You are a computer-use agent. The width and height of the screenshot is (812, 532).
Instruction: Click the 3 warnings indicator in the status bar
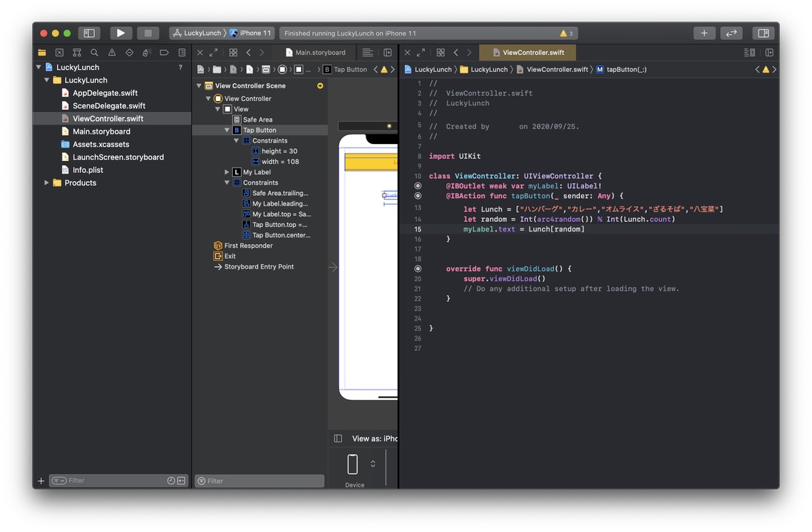(566, 33)
